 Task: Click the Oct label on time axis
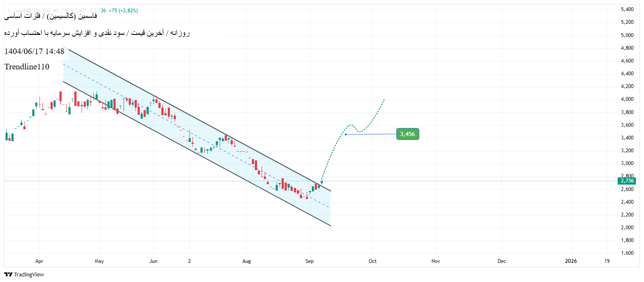point(373,261)
